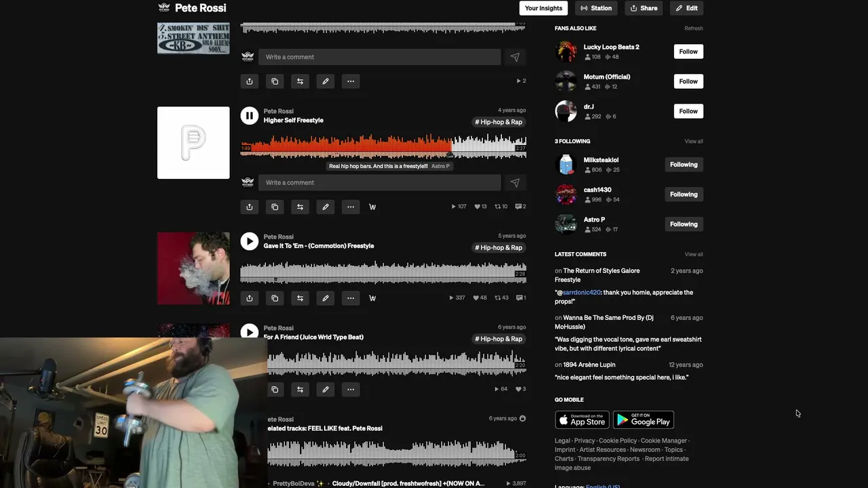Open cash1430 profile avatar

(x=566, y=195)
